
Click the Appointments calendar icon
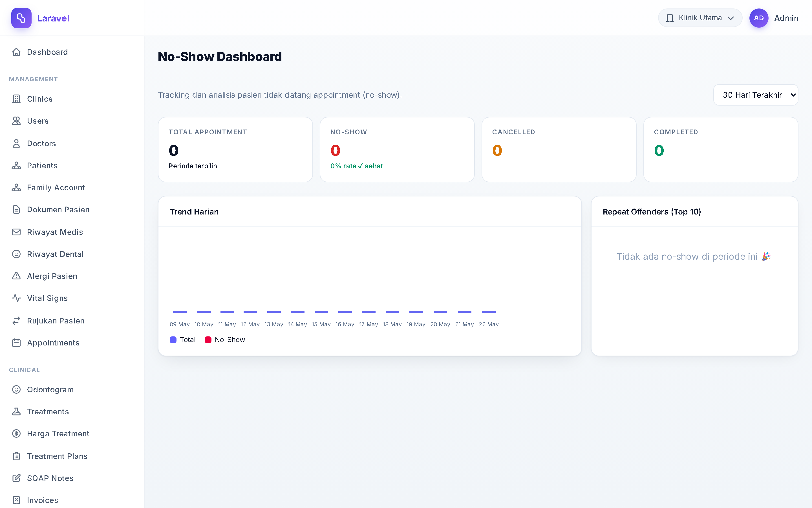(x=16, y=343)
